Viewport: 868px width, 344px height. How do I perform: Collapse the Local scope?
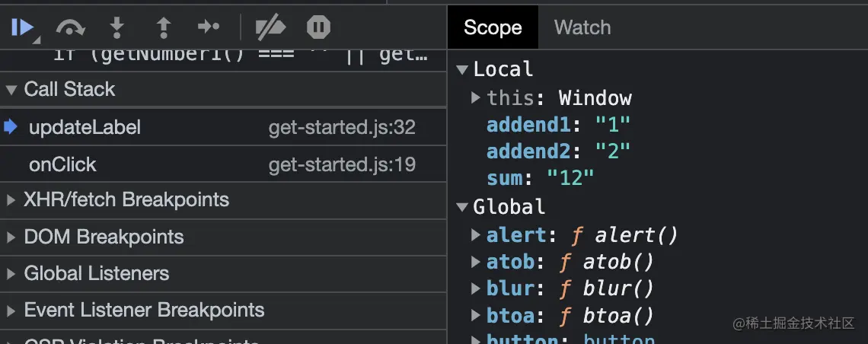(x=462, y=69)
